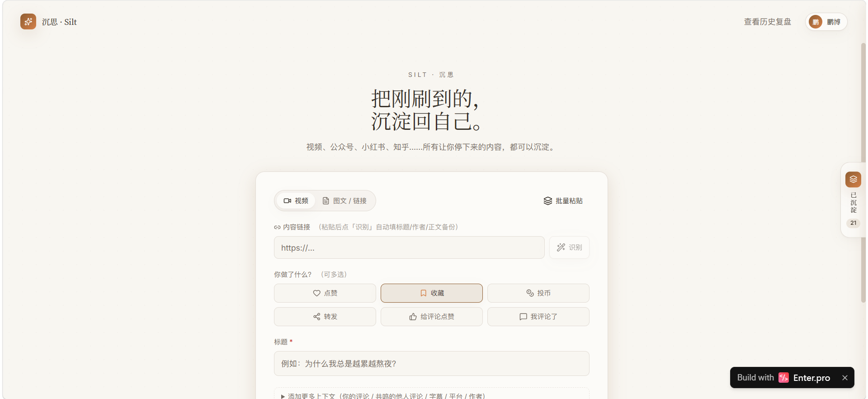The height and width of the screenshot is (399, 868).
Task: Open the 鹏博 user profile menu
Action: 826,22
